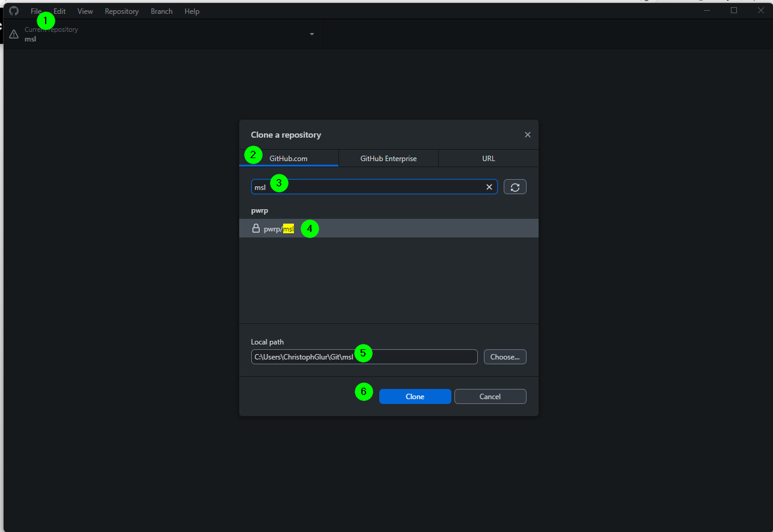
Task: Click the Choose... button
Action: click(505, 357)
